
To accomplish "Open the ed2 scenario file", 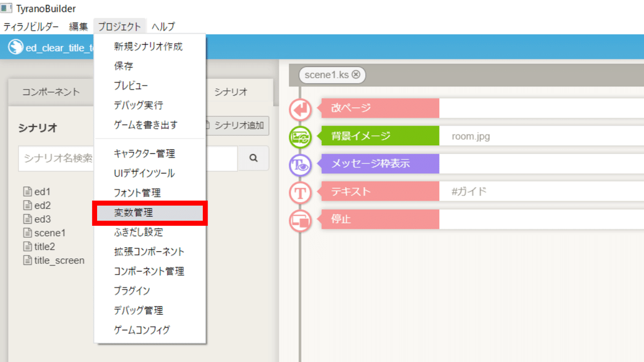I will [36, 205].
